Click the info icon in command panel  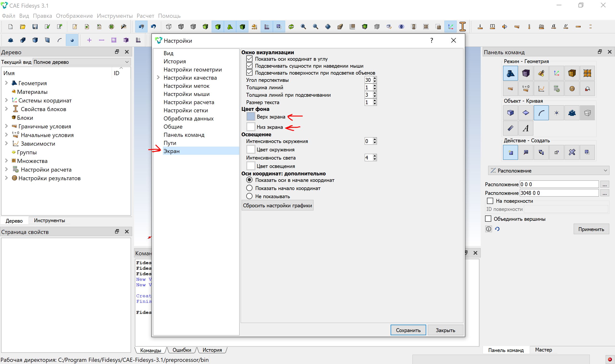489,229
